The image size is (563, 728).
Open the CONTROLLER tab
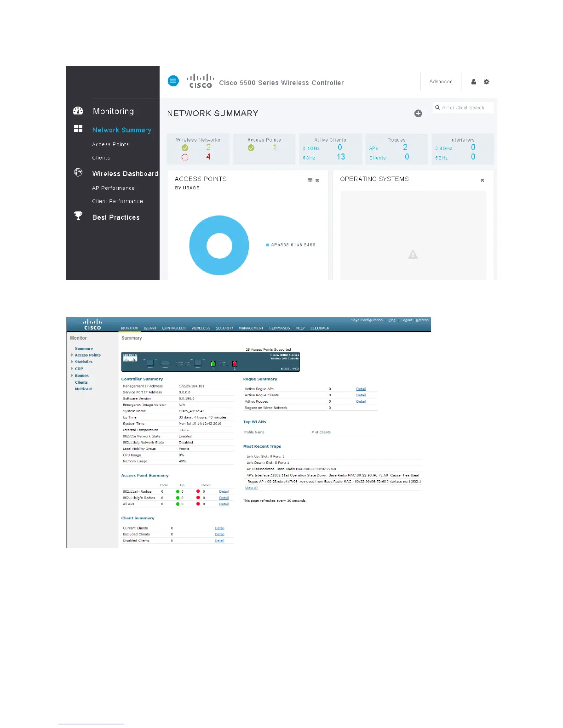click(174, 328)
